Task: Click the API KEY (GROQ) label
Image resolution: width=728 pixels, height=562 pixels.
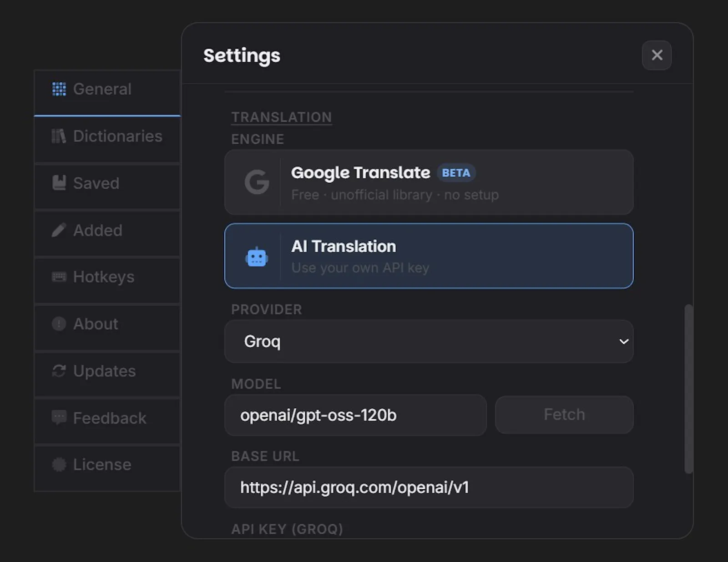Action: coord(287,529)
